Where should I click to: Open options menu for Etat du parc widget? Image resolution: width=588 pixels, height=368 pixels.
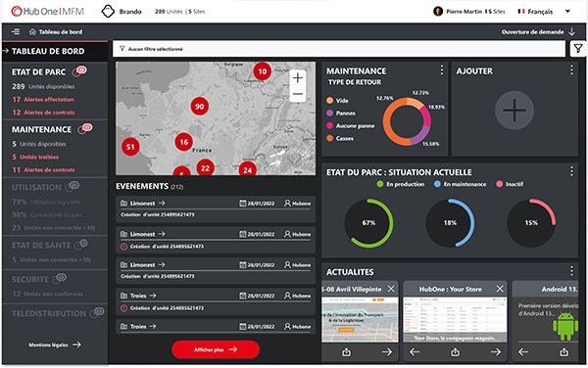571,171
